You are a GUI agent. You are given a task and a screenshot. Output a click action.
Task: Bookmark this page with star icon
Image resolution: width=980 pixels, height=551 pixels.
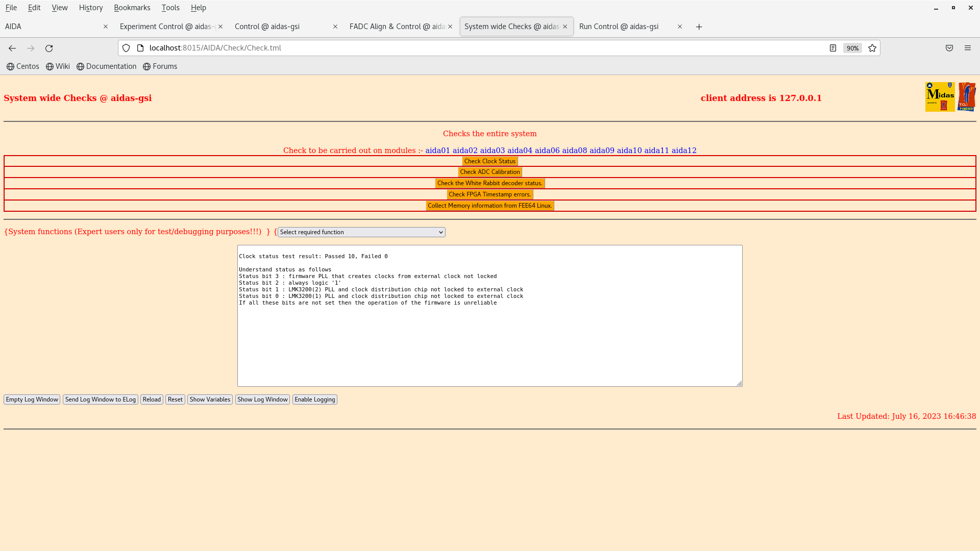point(872,48)
